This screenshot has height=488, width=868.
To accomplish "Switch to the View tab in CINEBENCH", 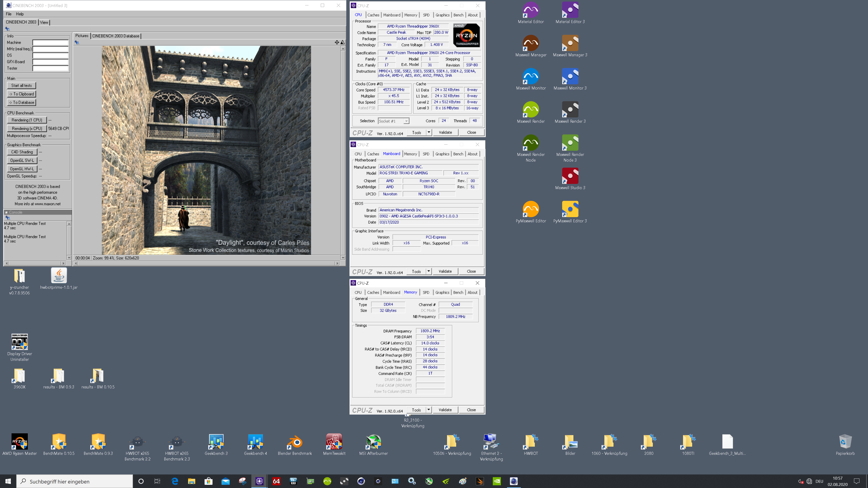I will pos(44,22).
